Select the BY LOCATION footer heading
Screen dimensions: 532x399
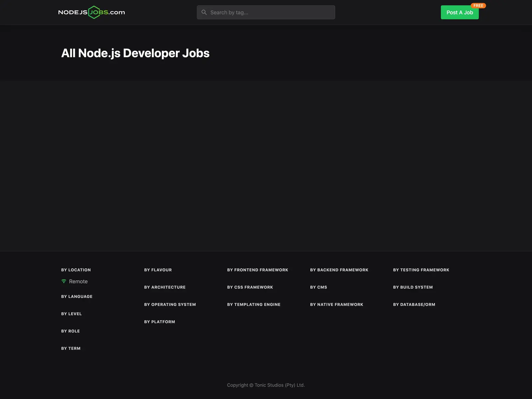76,270
